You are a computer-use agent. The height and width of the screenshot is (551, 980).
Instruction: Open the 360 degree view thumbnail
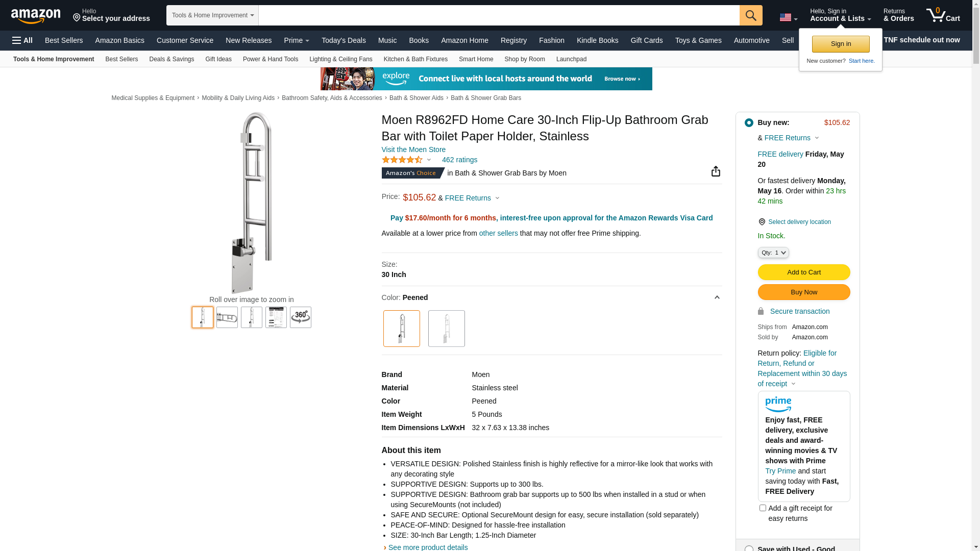click(301, 317)
